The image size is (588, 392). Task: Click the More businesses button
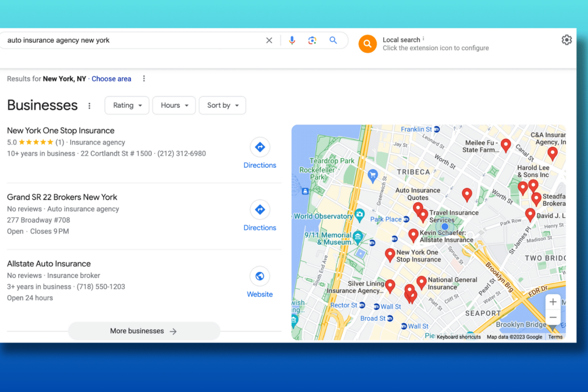pos(144,331)
